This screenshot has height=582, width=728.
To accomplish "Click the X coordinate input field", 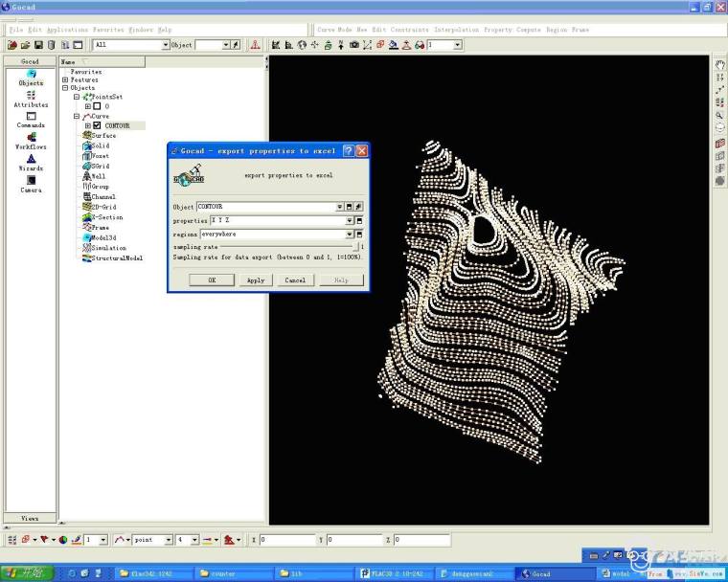I will [x=287, y=540].
